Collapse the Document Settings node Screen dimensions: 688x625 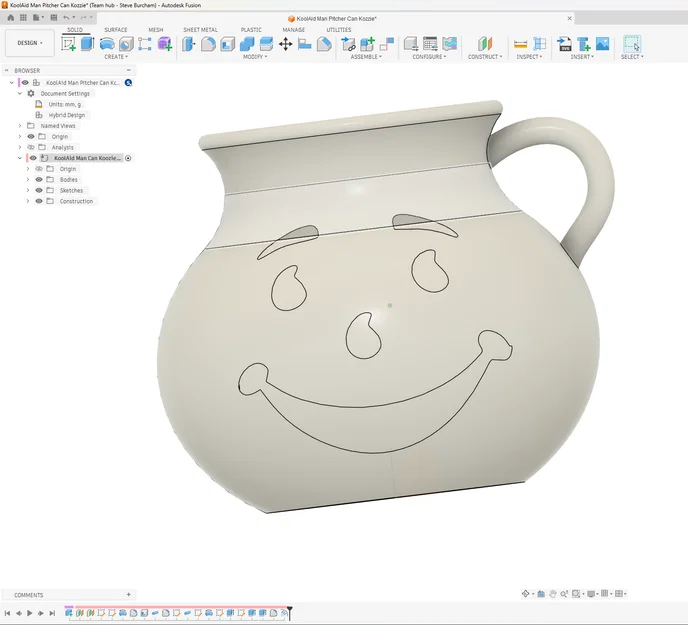20,93
